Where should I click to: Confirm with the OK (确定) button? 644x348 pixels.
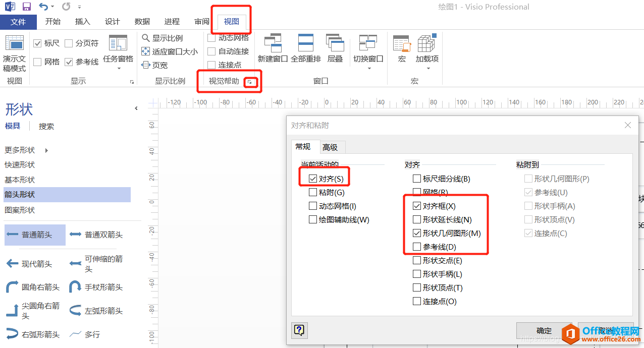tap(545, 331)
